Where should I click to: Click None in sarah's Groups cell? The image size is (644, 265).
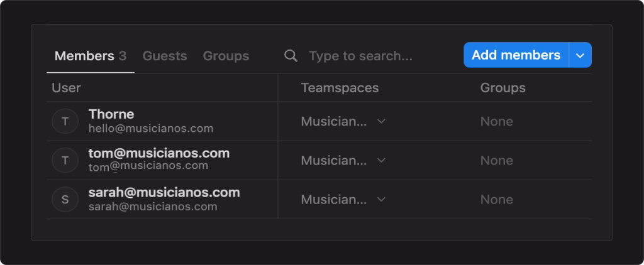click(497, 199)
